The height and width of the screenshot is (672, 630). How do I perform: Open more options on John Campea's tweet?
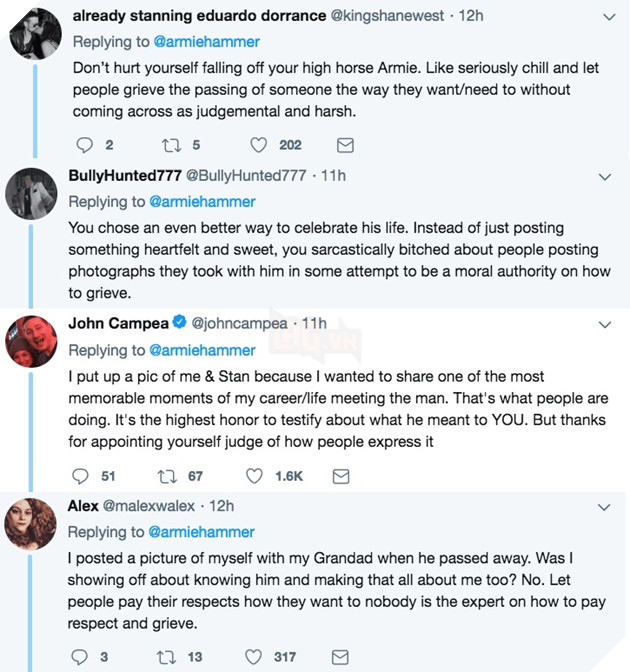pyautogui.click(x=604, y=325)
